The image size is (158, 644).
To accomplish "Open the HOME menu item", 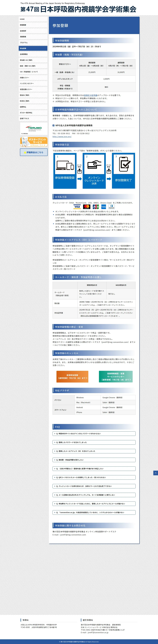I will point(33,19).
